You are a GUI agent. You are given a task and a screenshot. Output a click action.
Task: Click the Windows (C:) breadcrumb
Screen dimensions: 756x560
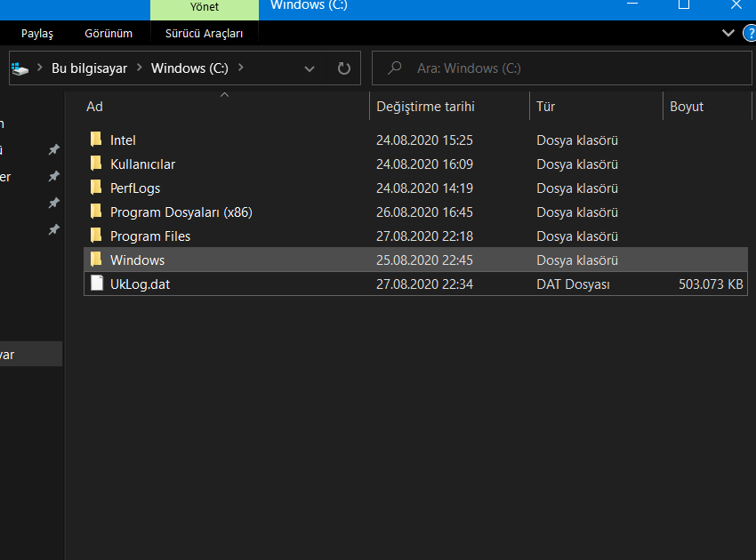click(x=189, y=68)
